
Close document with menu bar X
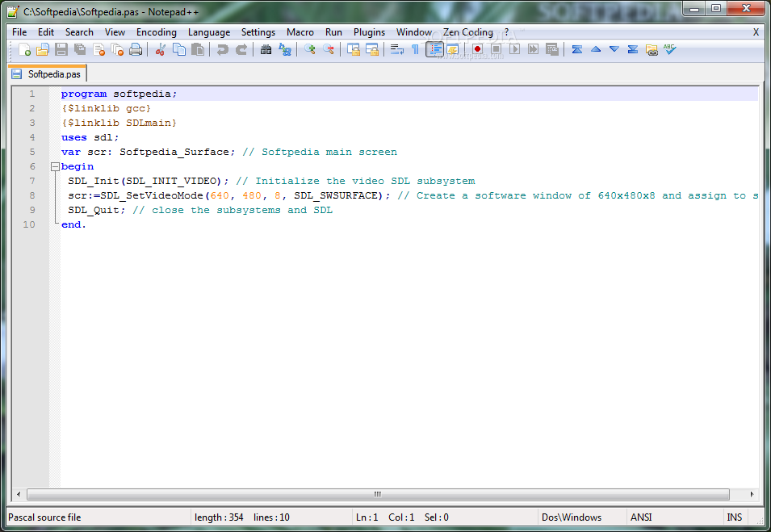coord(756,32)
